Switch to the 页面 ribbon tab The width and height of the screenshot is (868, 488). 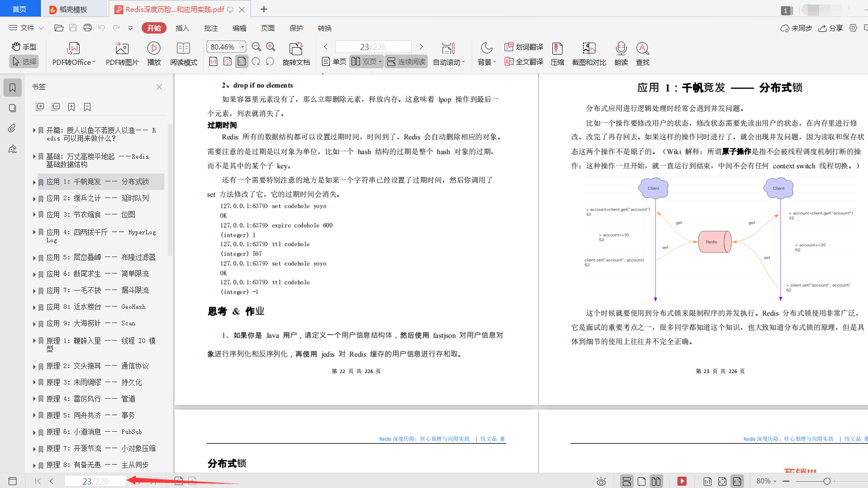tap(268, 28)
